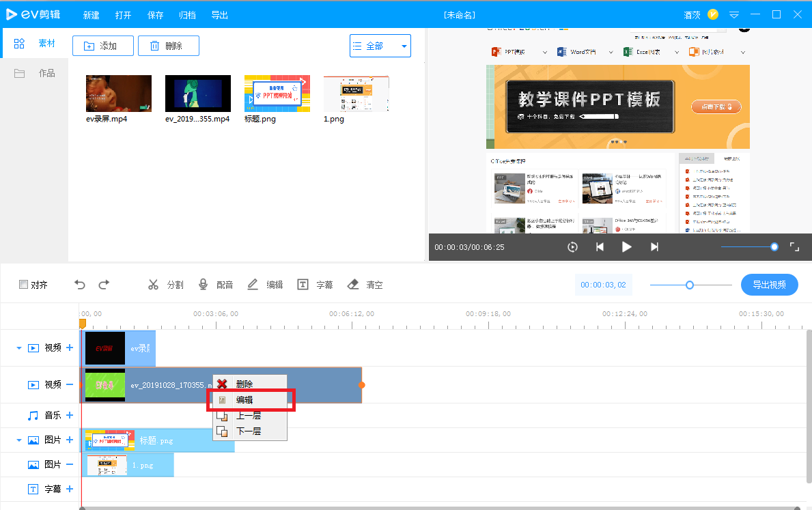The height and width of the screenshot is (510, 812).
Task: Click the 清空 eraser clear tool
Action: (353, 285)
